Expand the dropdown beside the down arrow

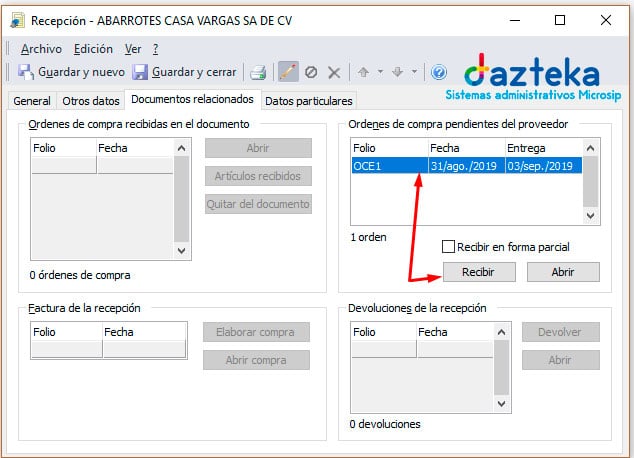[414, 72]
